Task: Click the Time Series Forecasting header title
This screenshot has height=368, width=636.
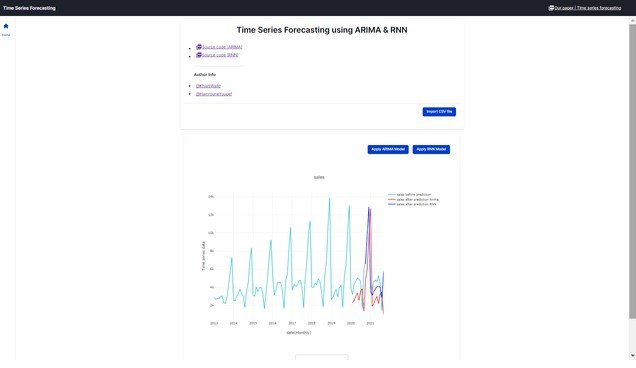Action: point(29,8)
